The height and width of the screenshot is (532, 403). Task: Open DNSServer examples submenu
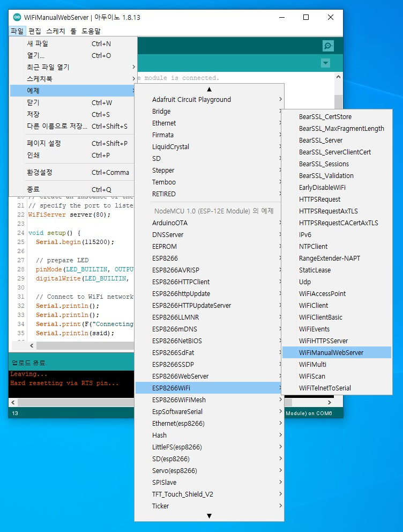point(209,235)
